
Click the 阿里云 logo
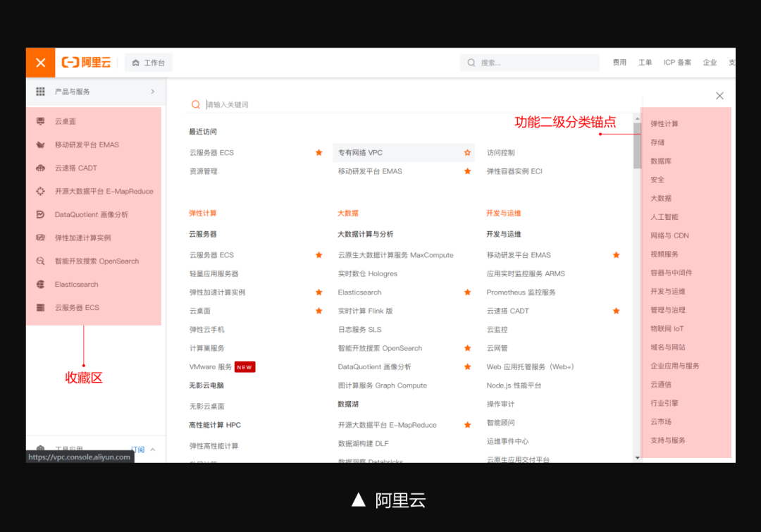[x=87, y=63]
